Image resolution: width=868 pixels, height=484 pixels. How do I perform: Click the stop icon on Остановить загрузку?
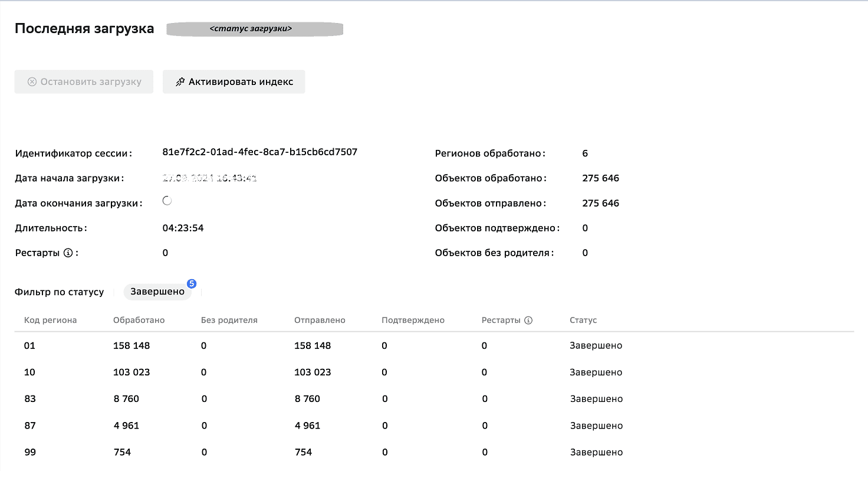pyautogui.click(x=32, y=82)
